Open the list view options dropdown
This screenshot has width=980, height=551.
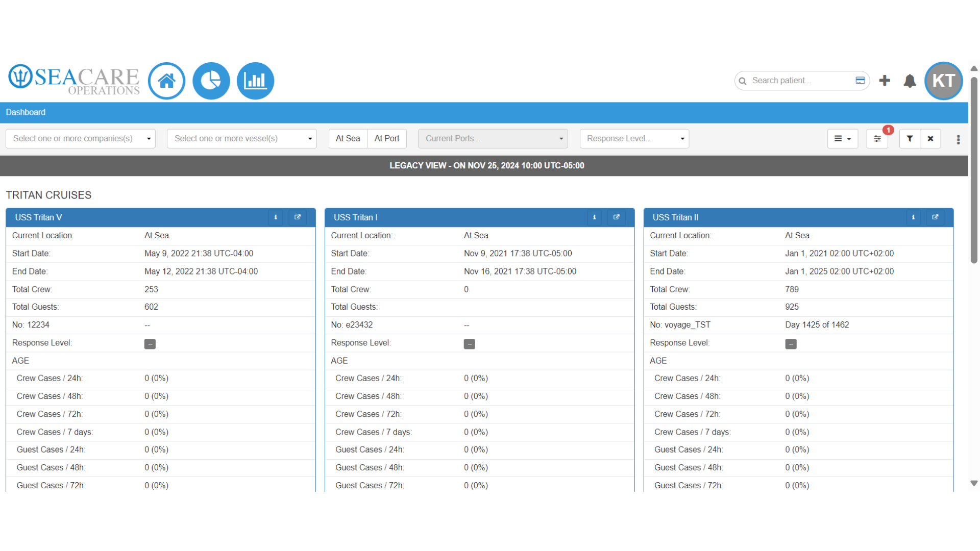coord(843,139)
